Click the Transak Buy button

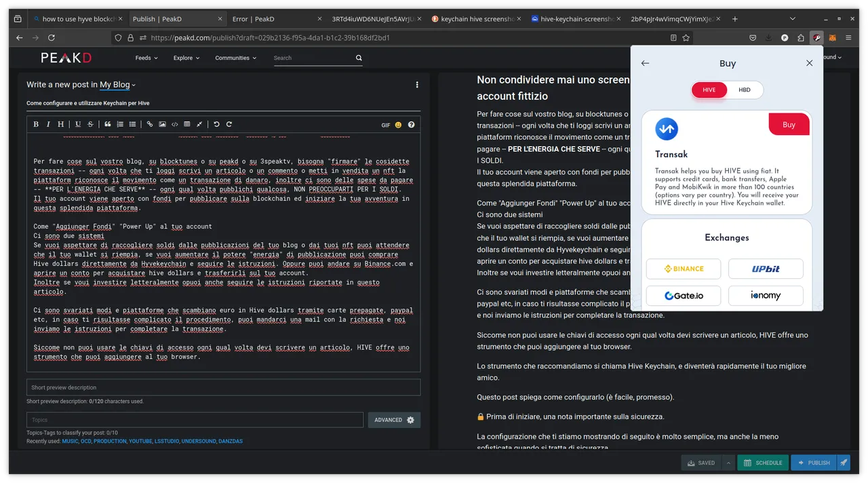tap(789, 125)
